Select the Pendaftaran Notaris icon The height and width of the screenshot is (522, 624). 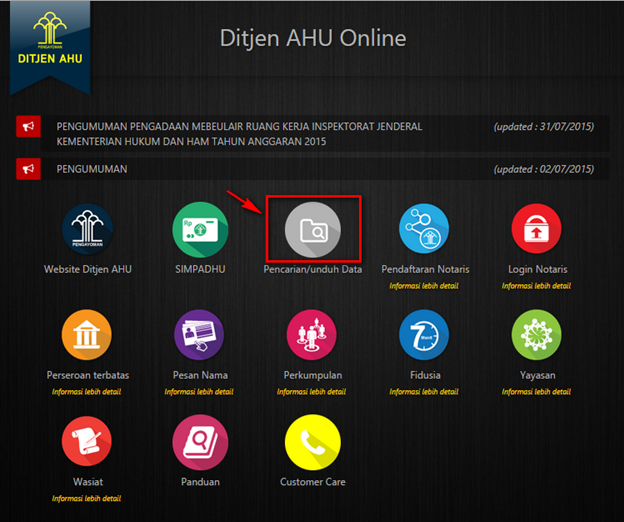tap(425, 230)
